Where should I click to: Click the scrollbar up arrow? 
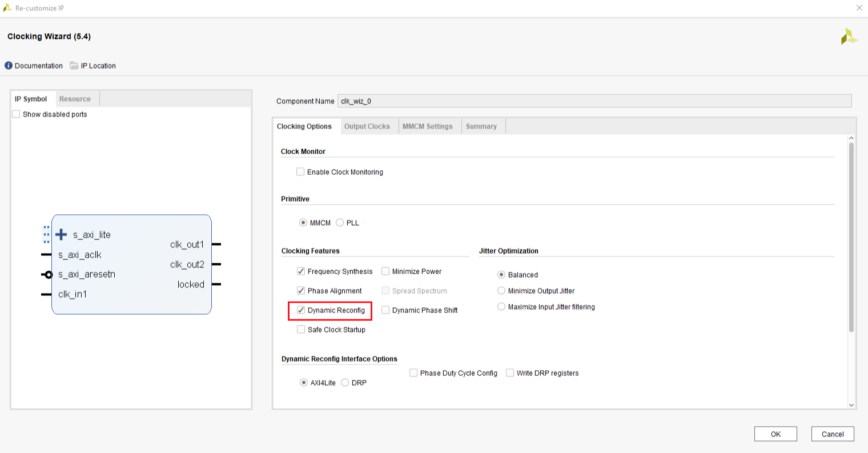[851, 137]
